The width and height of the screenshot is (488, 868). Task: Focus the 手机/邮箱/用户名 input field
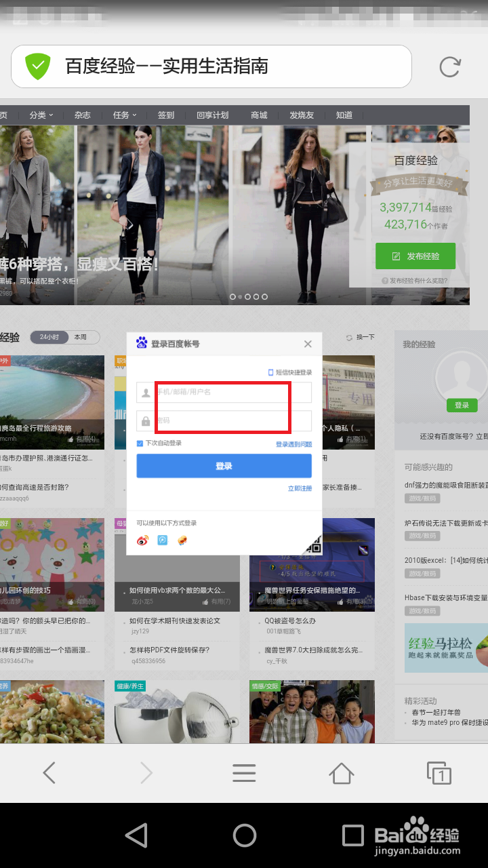(224, 392)
